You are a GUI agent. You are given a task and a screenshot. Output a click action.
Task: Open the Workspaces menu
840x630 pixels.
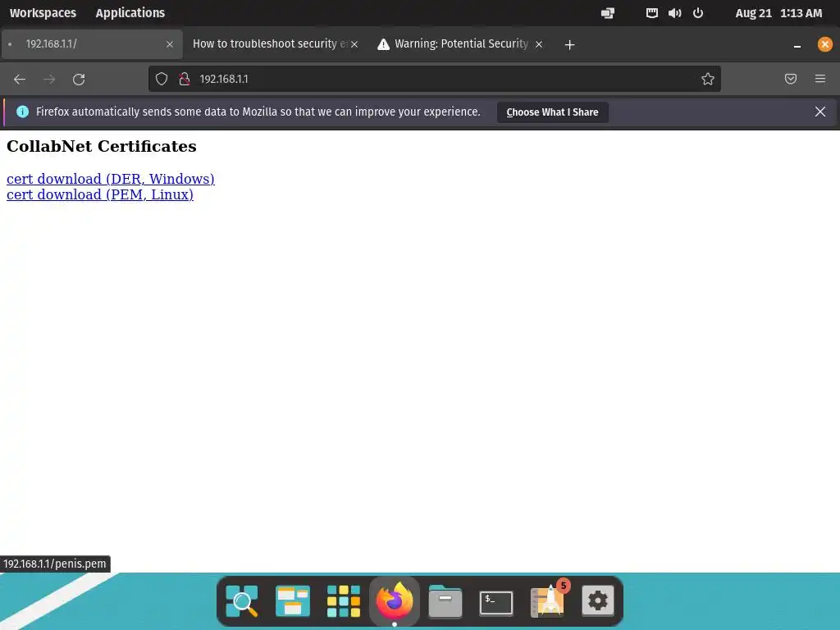43,13
